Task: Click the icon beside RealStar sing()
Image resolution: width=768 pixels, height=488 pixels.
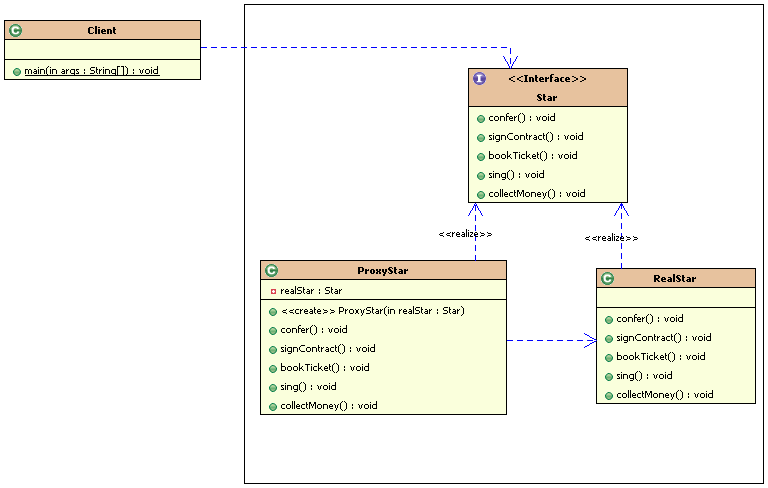Action: [x=609, y=377]
